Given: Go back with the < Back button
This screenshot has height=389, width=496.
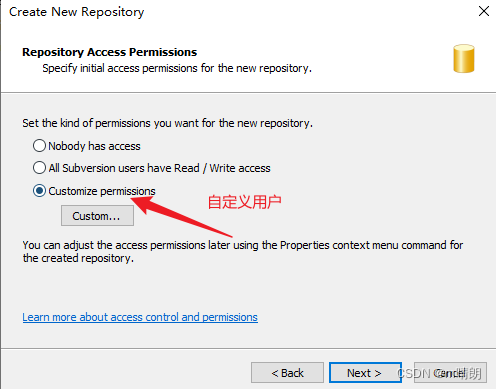Looking at the screenshot, I should (x=287, y=373).
